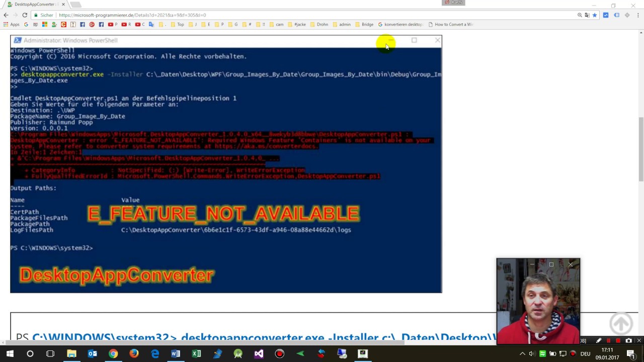
Task: Go back to the previous page in Chrome
Action: pos(6,15)
